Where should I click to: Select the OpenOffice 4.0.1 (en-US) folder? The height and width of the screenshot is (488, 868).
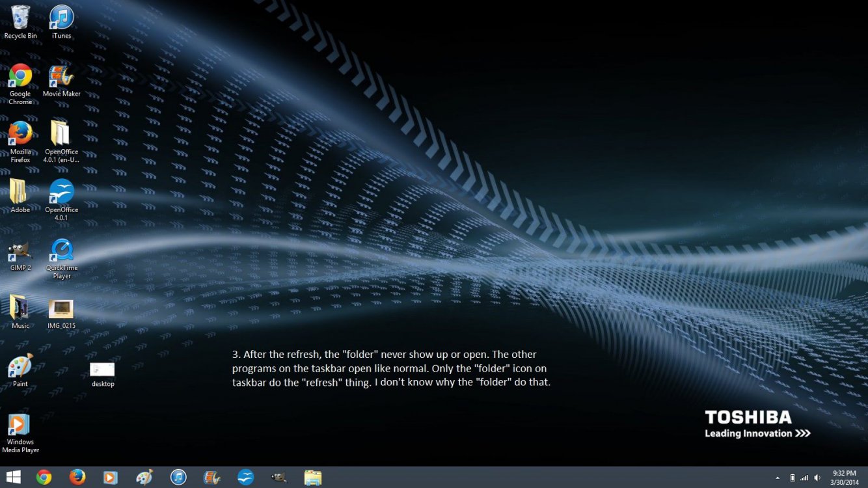(61, 142)
